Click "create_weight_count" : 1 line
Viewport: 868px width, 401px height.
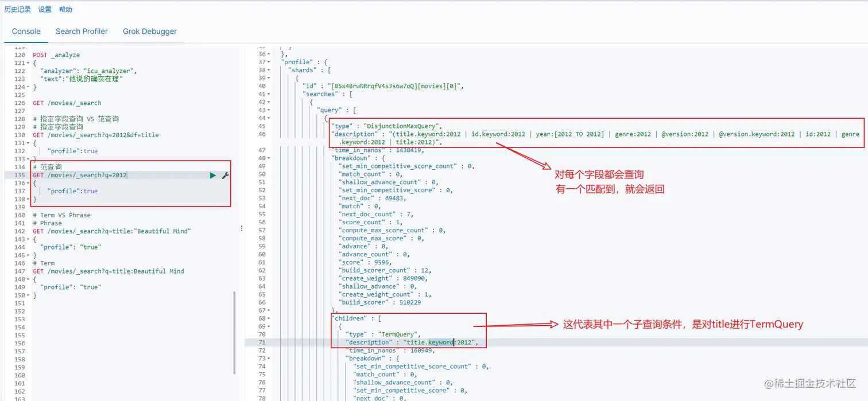point(385,294)
